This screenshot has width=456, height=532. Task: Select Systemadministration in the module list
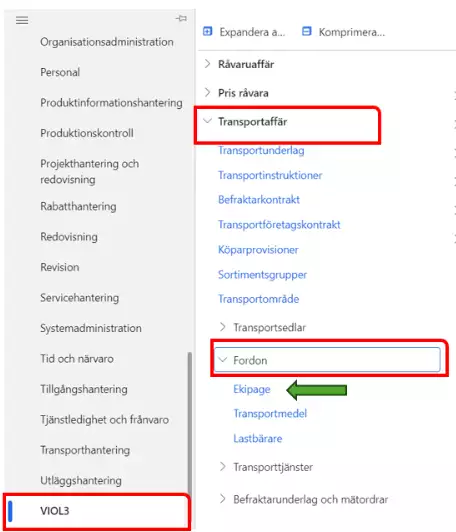click(91, 328)
